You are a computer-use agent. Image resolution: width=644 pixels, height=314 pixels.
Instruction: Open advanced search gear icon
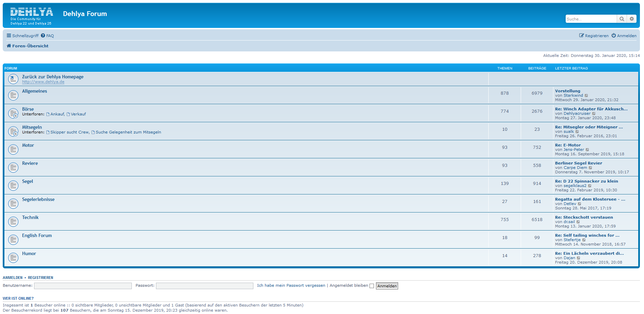[x=632, y=19]
